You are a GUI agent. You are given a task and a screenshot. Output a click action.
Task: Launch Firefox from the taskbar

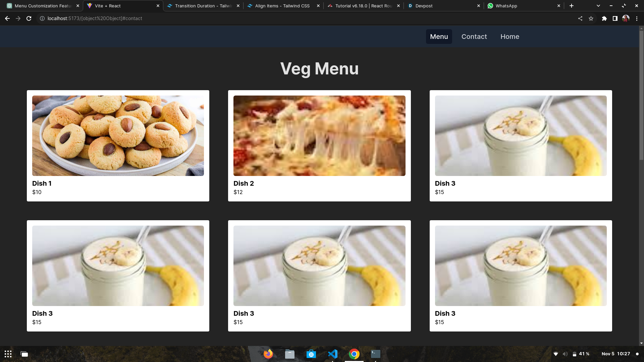[268, 354]
